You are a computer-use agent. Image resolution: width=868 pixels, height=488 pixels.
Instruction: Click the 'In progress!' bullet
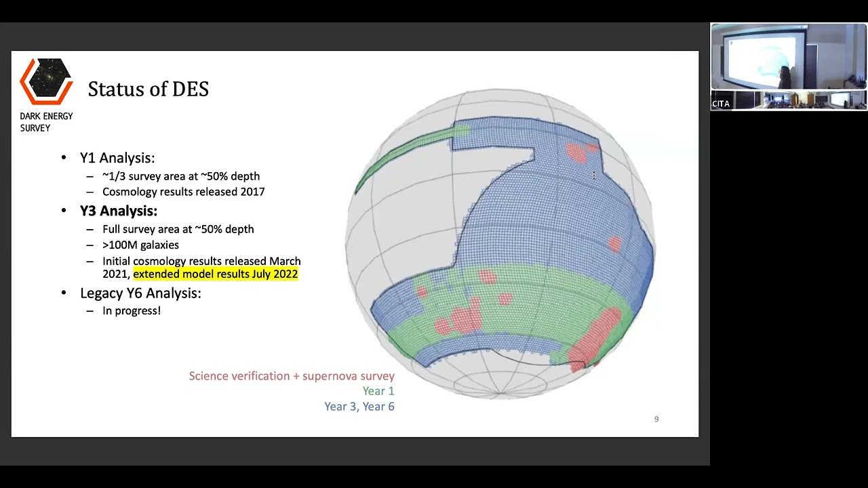click(x=132, y=310)
